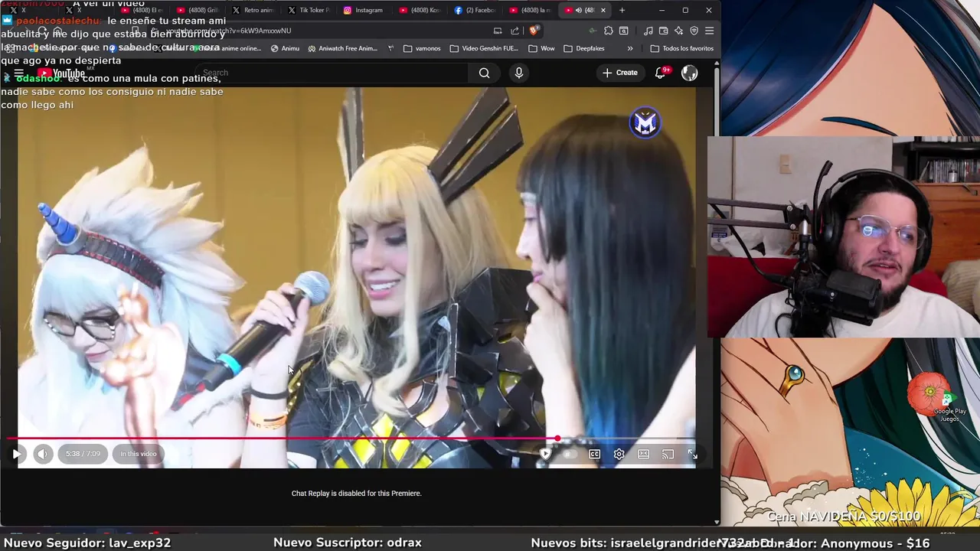Open the browser main hamburger menu
The height and width of the screenshot is (551, 980).
click(709, 31)
